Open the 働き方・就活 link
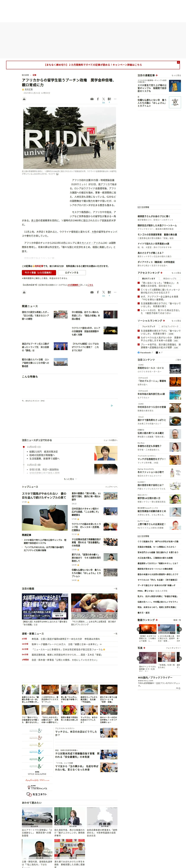This screenshot has width=186, height=868. pos(143,613)
